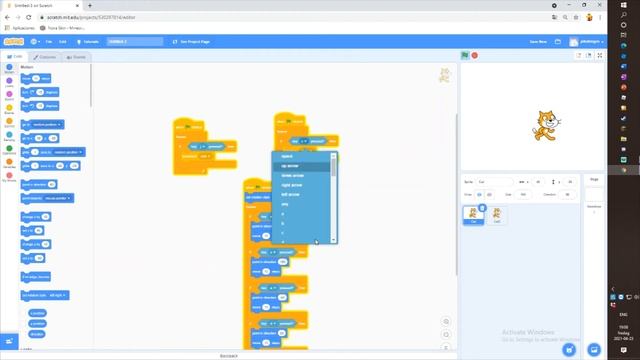Select the Cat sprite thumbnail
The image size is (640, 360).
click(473, 215)
